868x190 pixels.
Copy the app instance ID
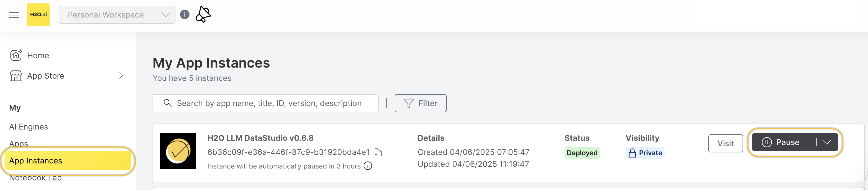point(379,152)
